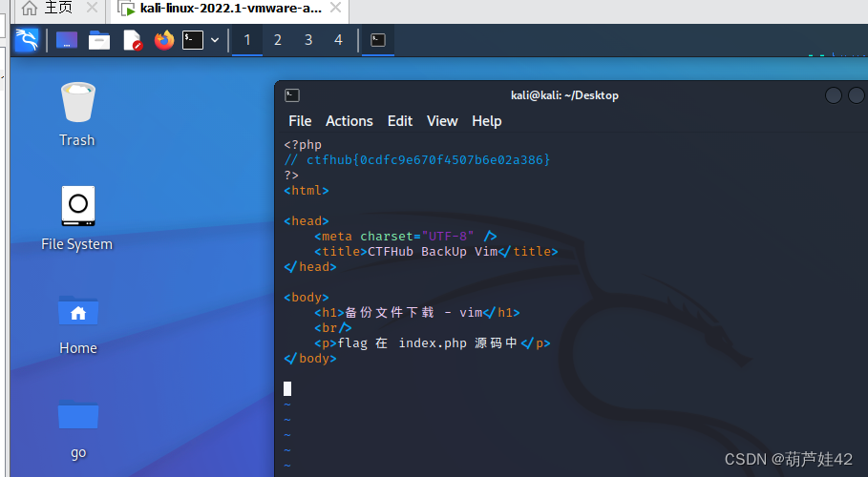The height and width of the screenshot is (477, 868).
Task: Launch the text editor panel icon
Action: pos(133,40)
